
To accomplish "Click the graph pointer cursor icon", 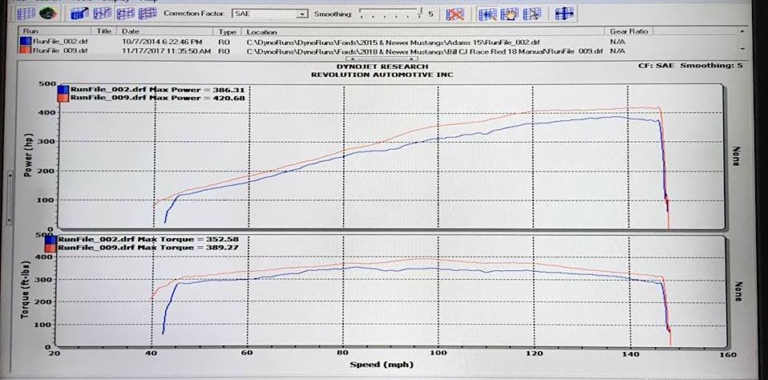I will (x=531, y=14).
